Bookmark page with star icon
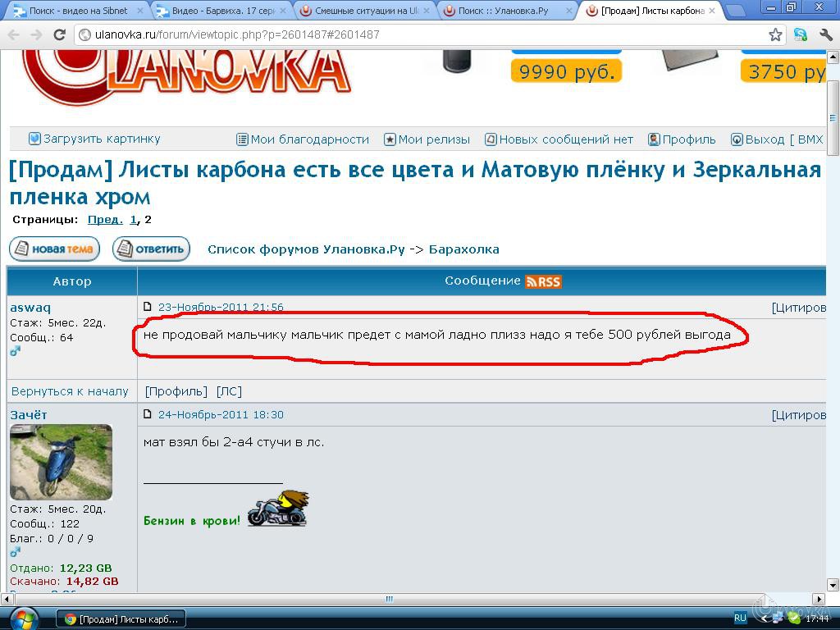The height and width of the screenshot is (630, 840). (x=775, y=34)
